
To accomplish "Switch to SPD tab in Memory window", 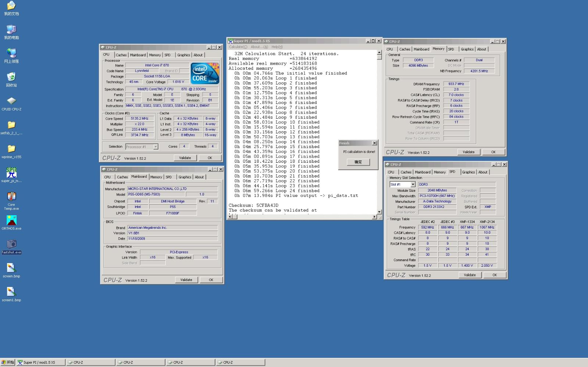I will point(451,49).
